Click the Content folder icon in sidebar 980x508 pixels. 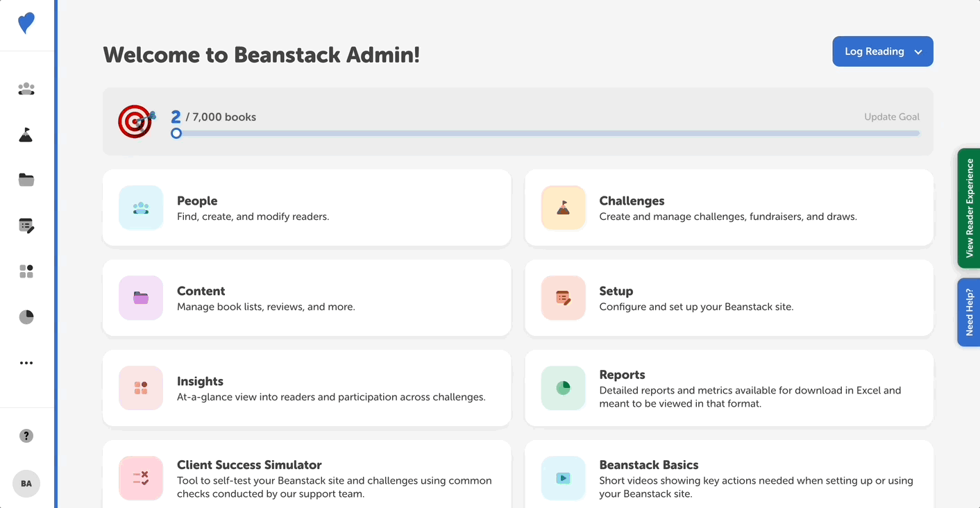click(x=26, y=180)
